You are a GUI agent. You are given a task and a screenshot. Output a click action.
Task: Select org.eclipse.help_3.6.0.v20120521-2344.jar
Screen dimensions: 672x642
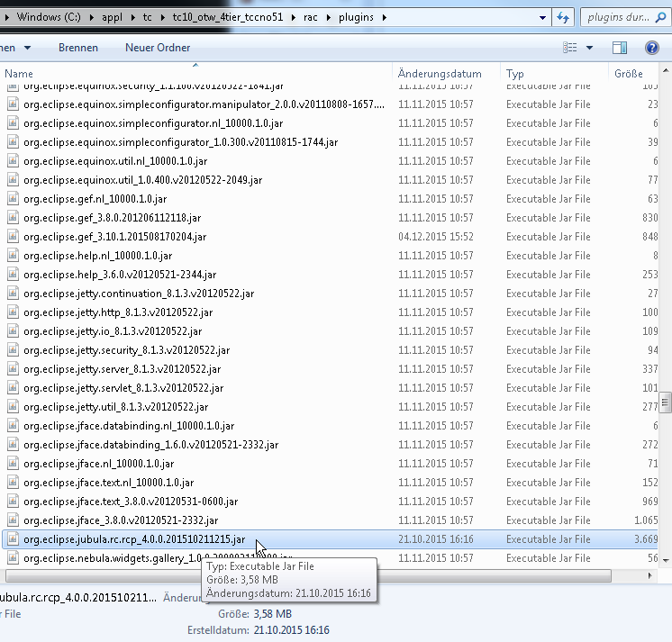120,274
